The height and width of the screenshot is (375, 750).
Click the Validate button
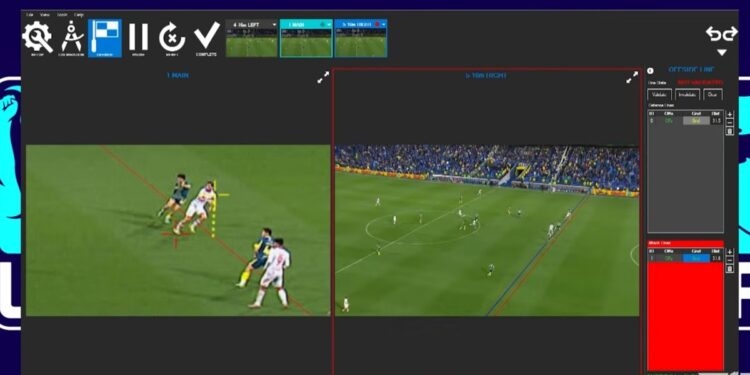point(660,95)
